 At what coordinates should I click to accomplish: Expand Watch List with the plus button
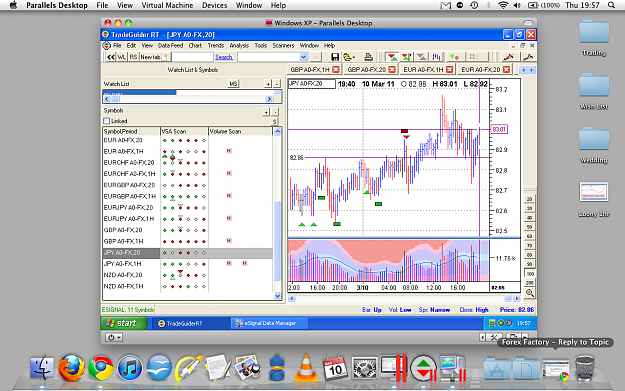[268, 84]
